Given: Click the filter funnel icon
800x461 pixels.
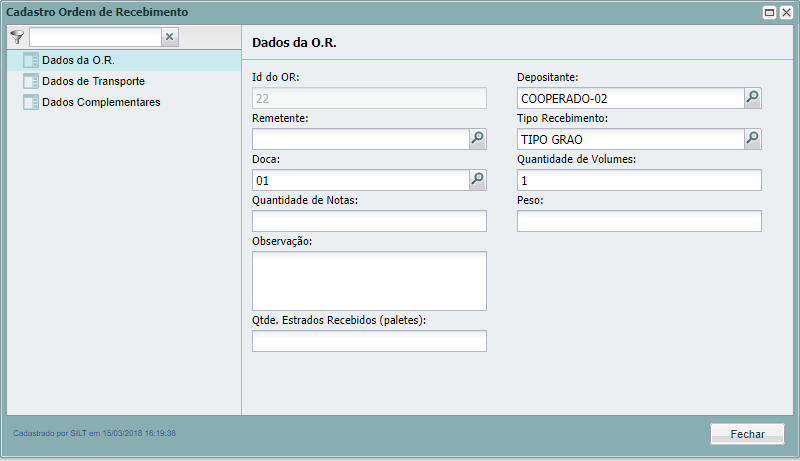Looking at the screenshot, I should pos(16,36).
